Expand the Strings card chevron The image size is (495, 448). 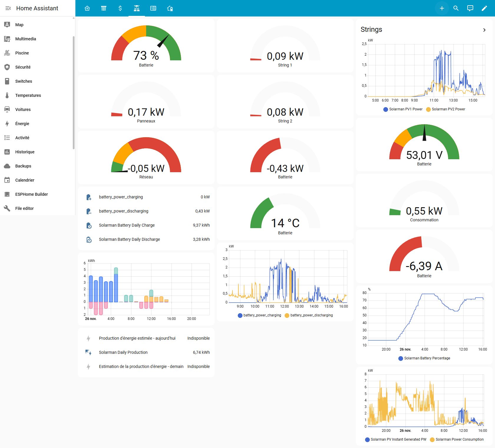pos(484,30)
